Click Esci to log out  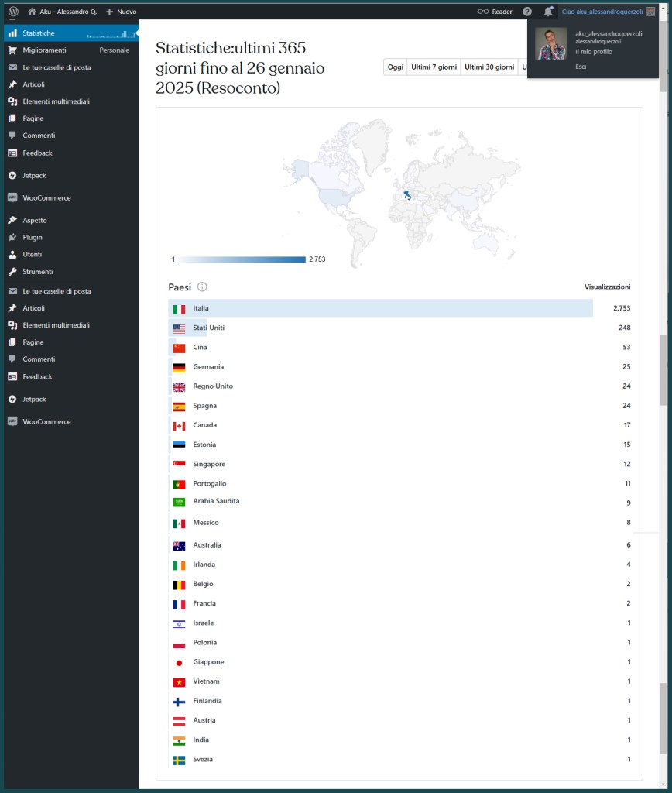(581, 67)
